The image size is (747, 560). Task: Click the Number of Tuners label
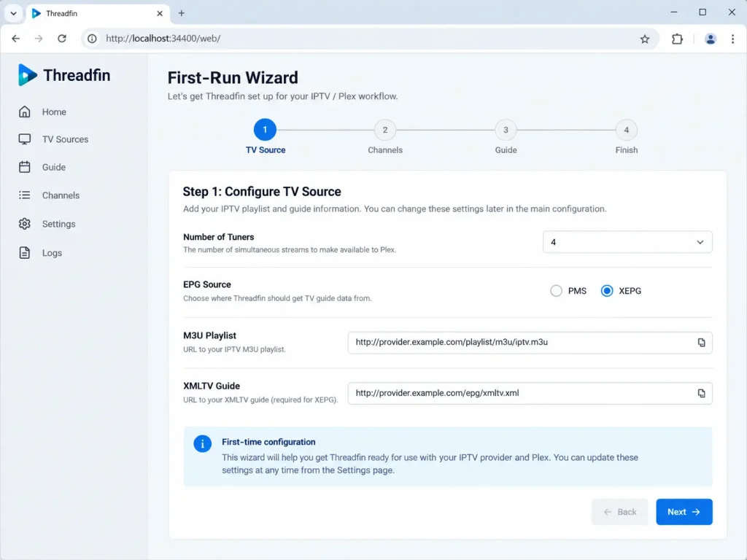click(219, 237)
